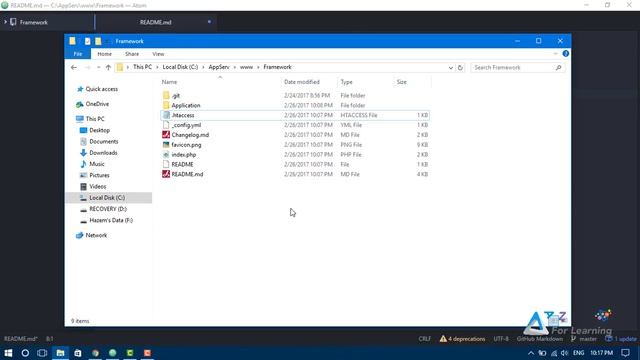
Task: Sort by Name column header
Action: click(169, 82)
